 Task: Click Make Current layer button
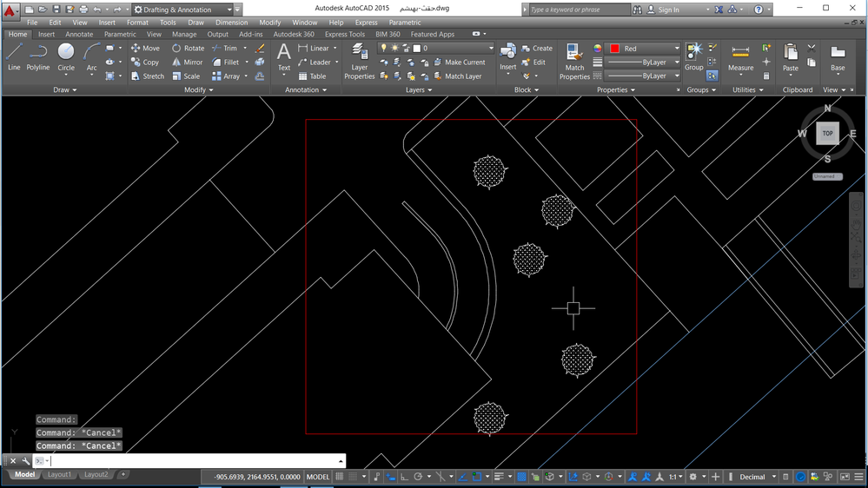point(460,62)
